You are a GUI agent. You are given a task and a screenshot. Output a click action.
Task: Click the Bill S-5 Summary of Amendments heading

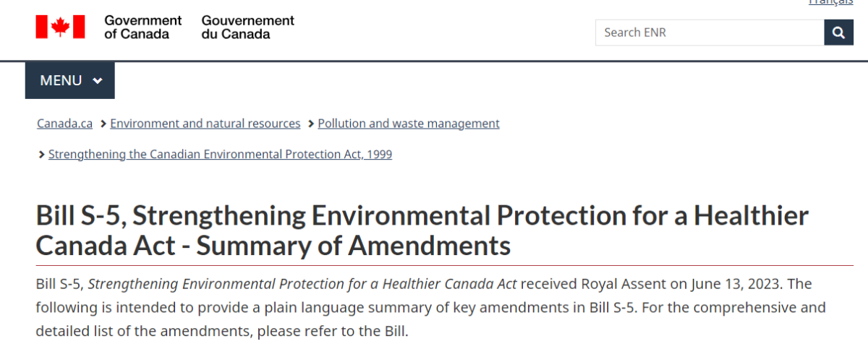click(422, 230)
